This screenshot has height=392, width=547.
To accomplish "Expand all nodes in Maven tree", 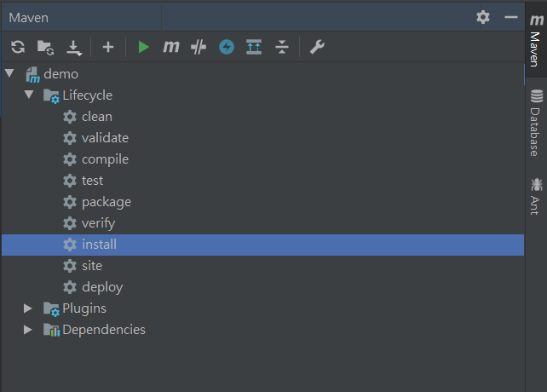I will coord(254,47).
